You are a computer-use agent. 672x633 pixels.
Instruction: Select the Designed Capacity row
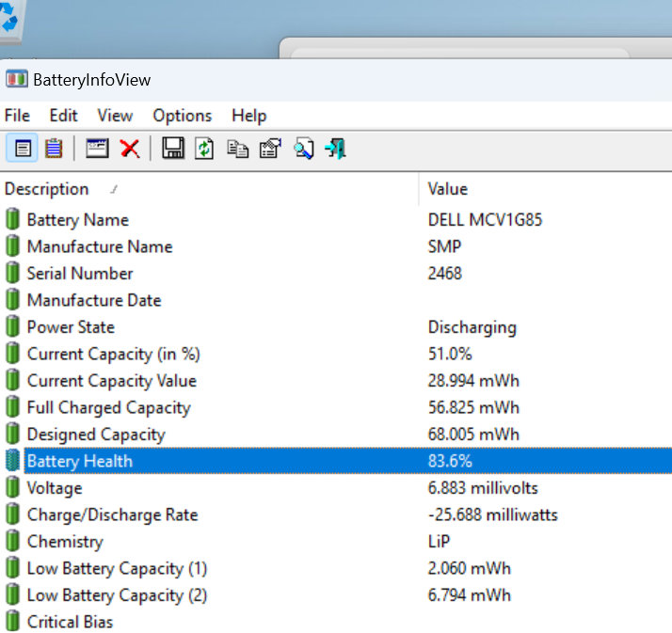click(x=336, y=434)
